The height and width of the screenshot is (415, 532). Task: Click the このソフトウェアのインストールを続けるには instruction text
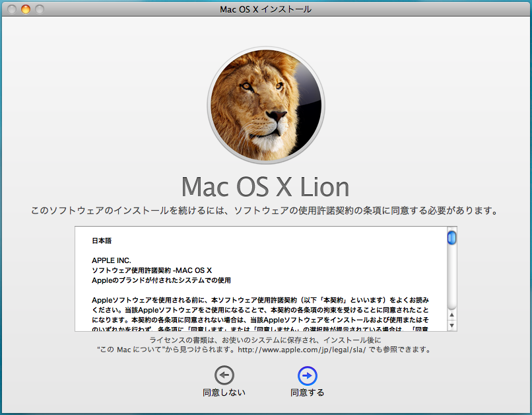tap(264, 211)
